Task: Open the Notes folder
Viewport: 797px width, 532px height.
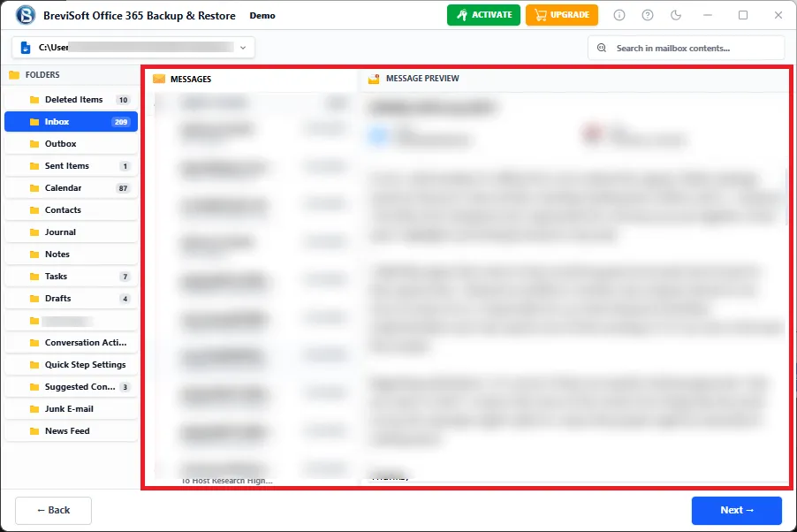Action: click(71, 255)
